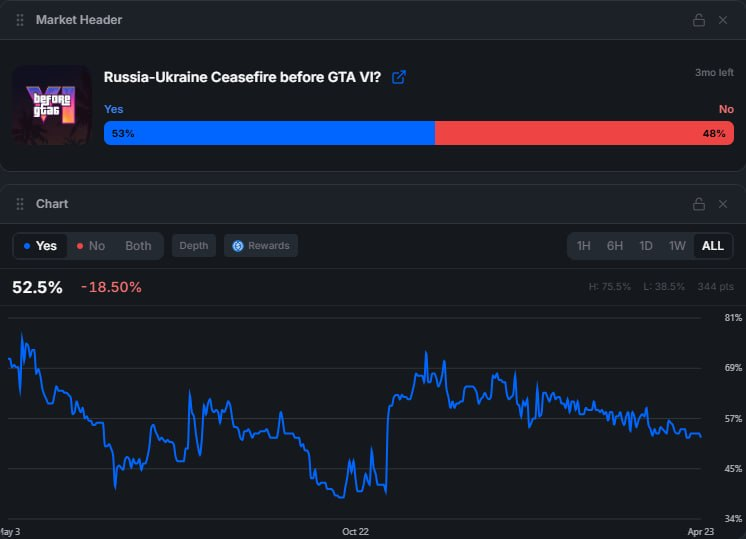Click the 57% axis label
746x539 pixels.
click(733, 419)
